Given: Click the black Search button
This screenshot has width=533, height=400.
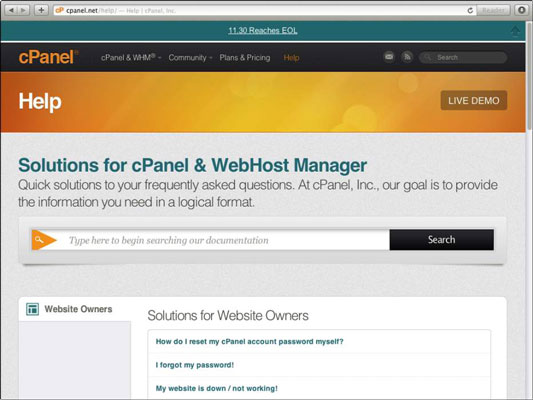Looking at the screenshot, I should pos(442,240).
